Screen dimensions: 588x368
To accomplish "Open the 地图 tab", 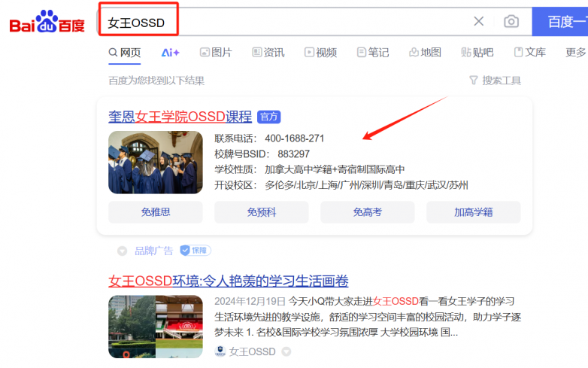I will coord(425,53).
